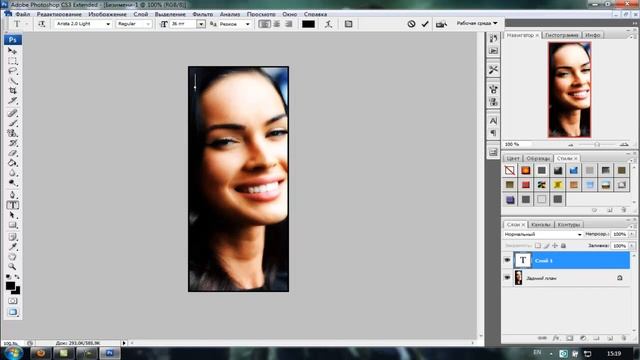Open the Paragraph panel from dock
Viewport: 640px width, 360px height.
pyautogui.click(x=493, y=133)
